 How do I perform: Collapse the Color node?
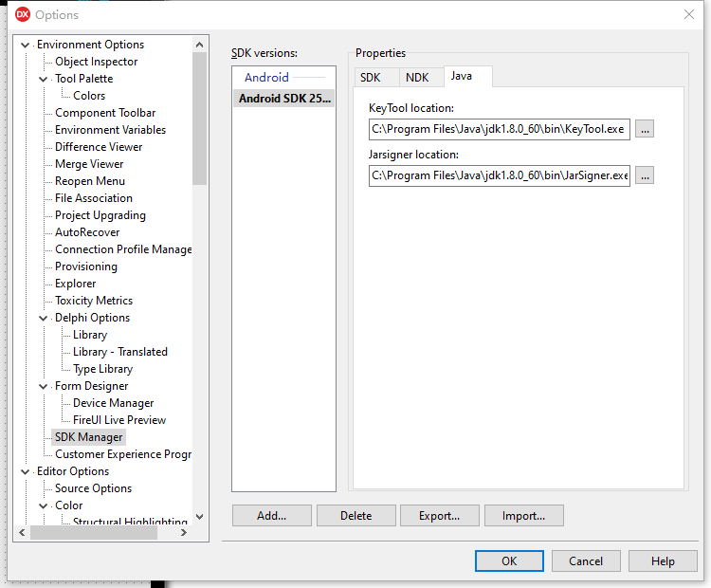point(43,505)
